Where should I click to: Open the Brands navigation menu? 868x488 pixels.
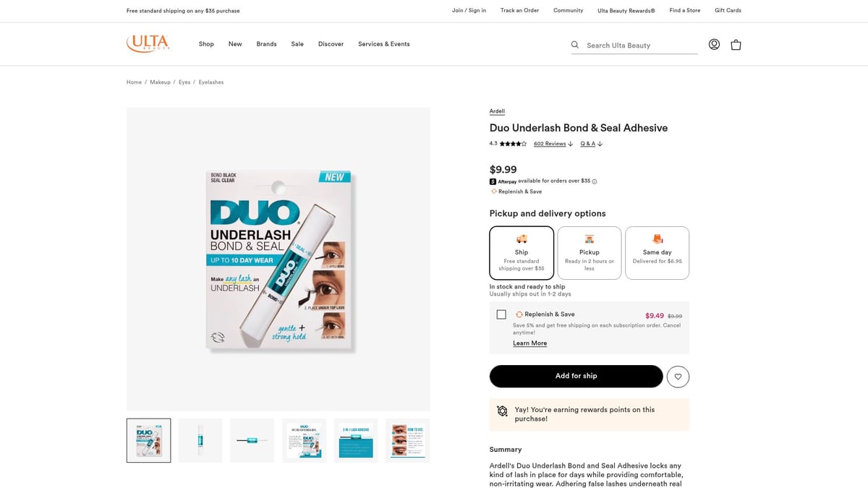click(x=266, y=44)
